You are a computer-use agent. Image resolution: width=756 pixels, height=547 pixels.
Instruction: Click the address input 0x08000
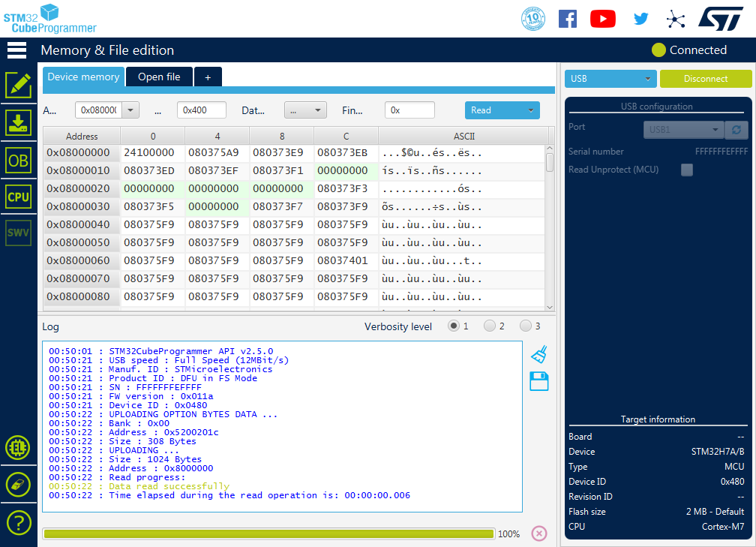point(99,110)
